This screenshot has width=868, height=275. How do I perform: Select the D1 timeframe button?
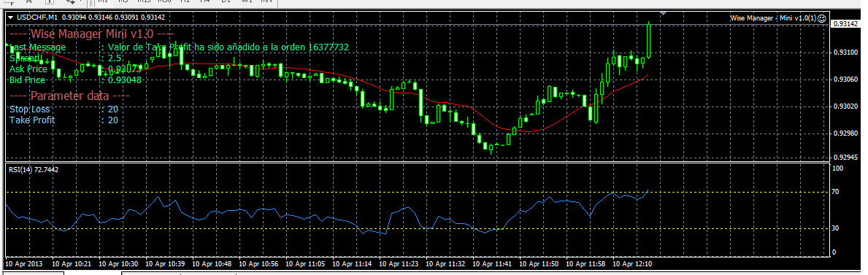click(x=223, y=2)
